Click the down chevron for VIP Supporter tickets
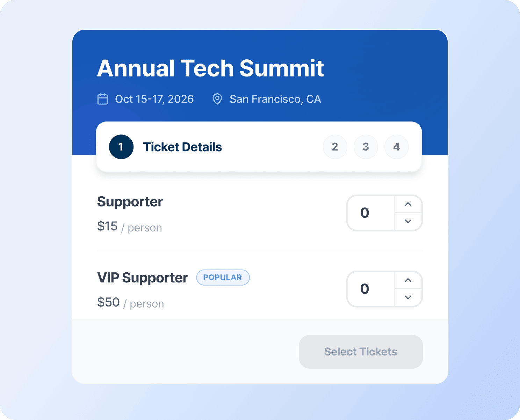Screen dimensions: 520x420 (x=408, y=298)
